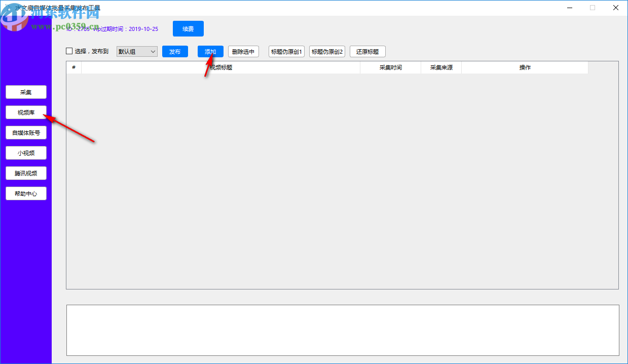Open the 默认组 group dropdown

pos(137,52)
